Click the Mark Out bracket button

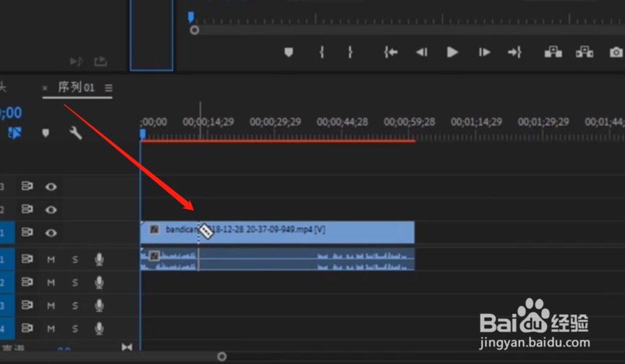350,52
